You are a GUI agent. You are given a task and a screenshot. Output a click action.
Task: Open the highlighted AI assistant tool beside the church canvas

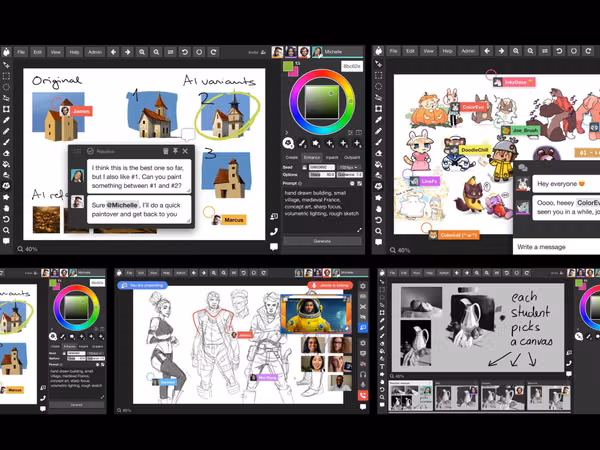click(6, 186)
